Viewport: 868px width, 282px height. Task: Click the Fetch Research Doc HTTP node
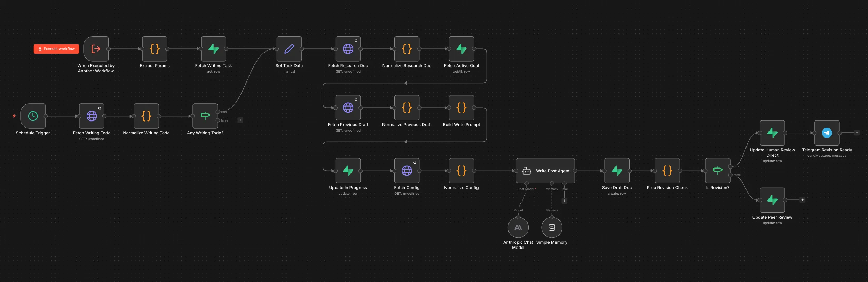tap(348, 49)
